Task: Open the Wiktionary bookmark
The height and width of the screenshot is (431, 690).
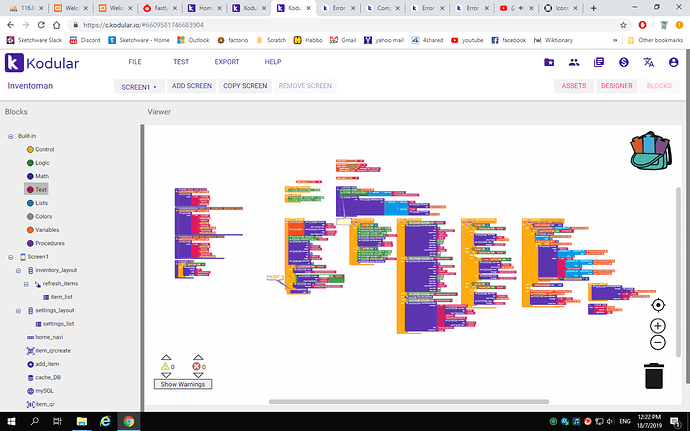Action: click(x=554, y=40)
